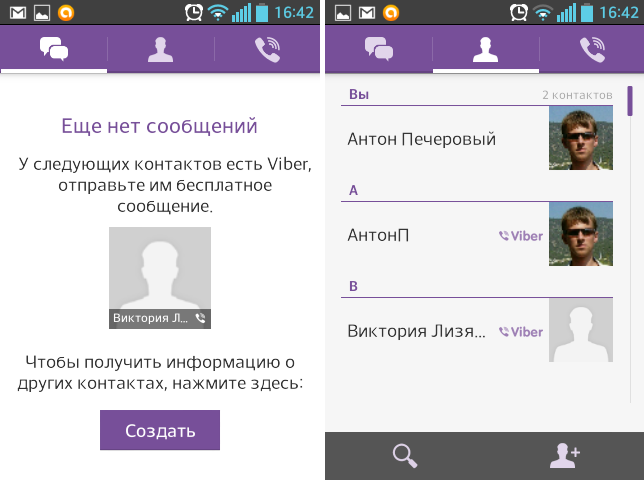644x480 pixels.
Task: Tap Wi-Fi icon in right status bar
Action: pyautogui.click(x=543, y=13)
